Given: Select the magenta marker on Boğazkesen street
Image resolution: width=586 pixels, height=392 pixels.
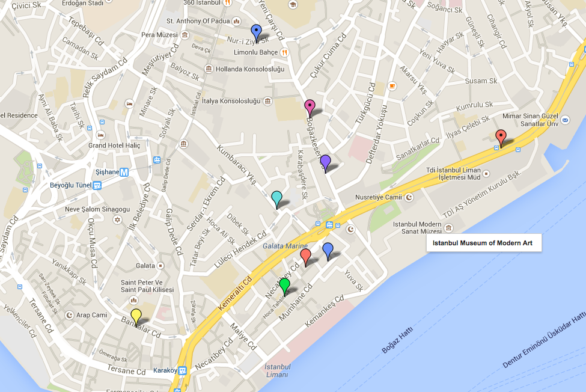Looking at the screenshot, I should (310, 107).
